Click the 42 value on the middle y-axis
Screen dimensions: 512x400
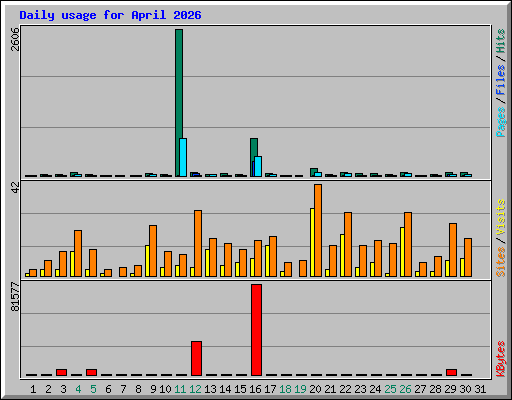pyautogui.click(x=15, y=188)
